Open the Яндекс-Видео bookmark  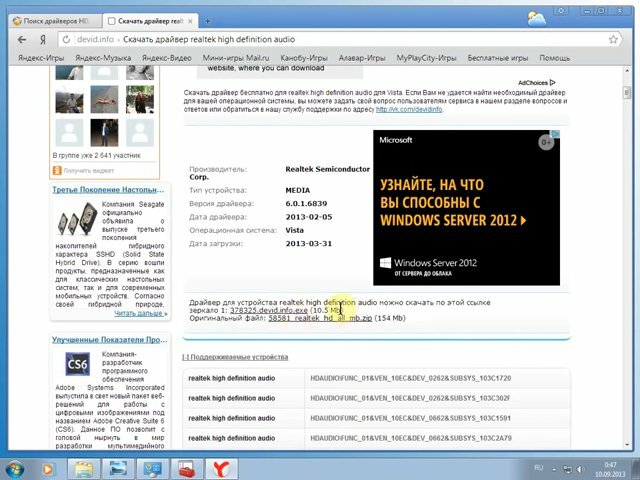click(167, 58)
